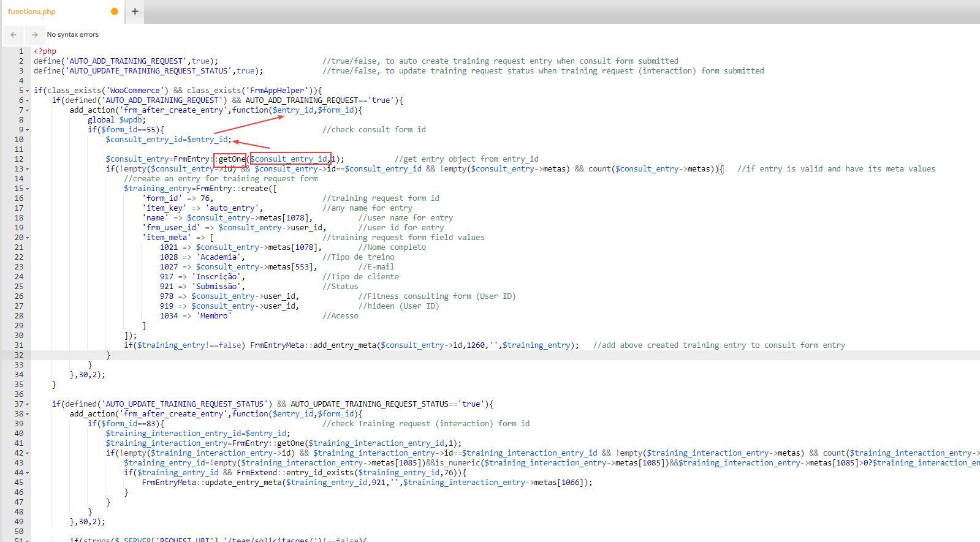Click the orange unsaved dot on functions.php tab
980x542 pixels.
point(114,11)
